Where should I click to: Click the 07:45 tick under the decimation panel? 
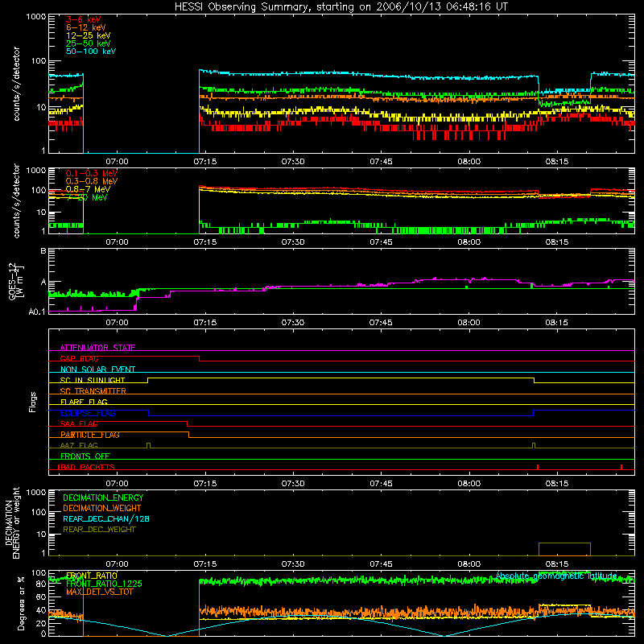(x=381, y=564)
